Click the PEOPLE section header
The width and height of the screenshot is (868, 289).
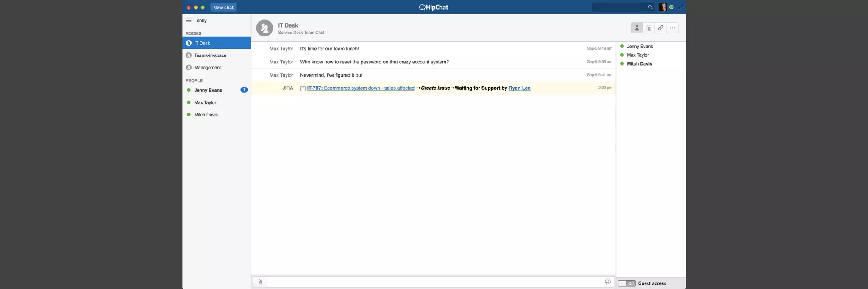[194, 80]
